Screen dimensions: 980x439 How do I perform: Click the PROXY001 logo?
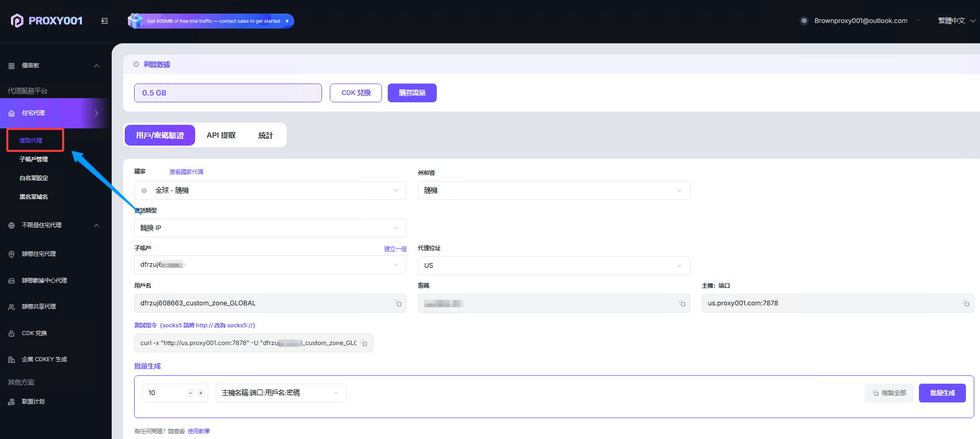coord(46,20)
